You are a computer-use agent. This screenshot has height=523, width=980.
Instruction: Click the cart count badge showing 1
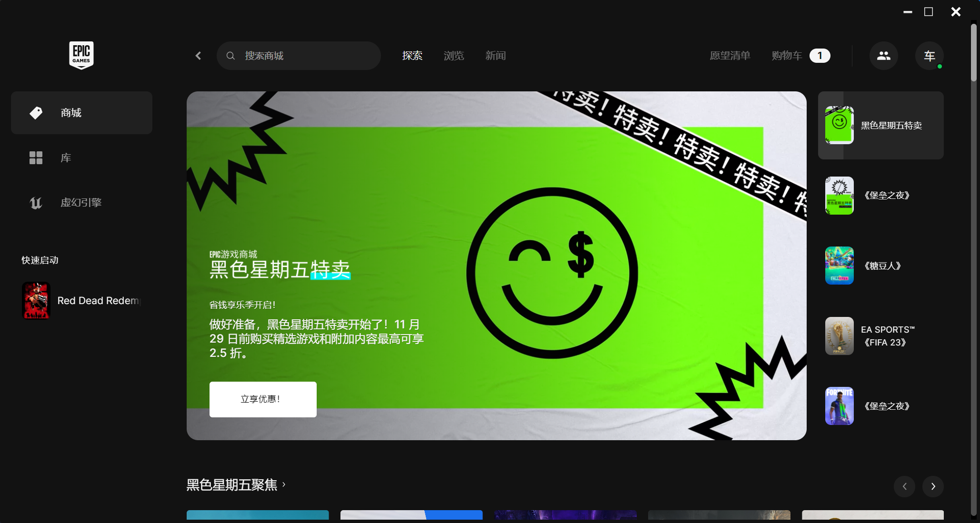point(820,56)
